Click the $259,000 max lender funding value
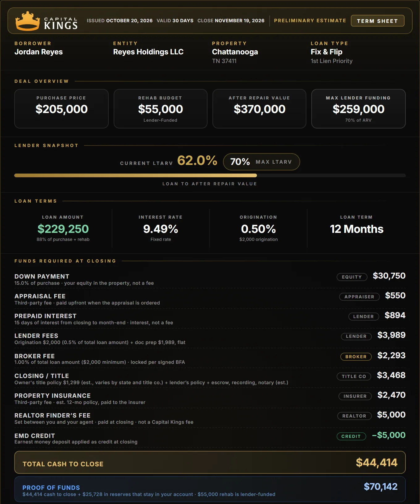The width and height of the screenshot is (420, 504). pos(359,109)
